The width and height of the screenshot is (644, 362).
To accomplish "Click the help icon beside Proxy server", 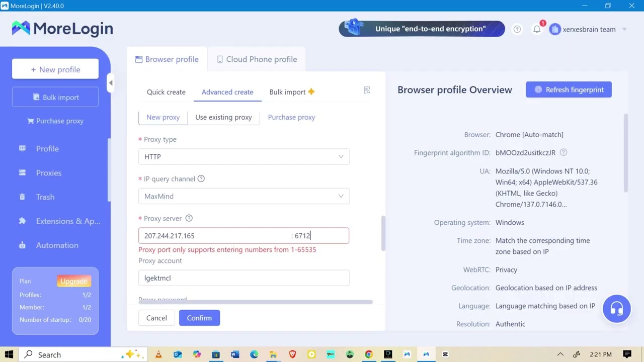I will tap(189, 218).
